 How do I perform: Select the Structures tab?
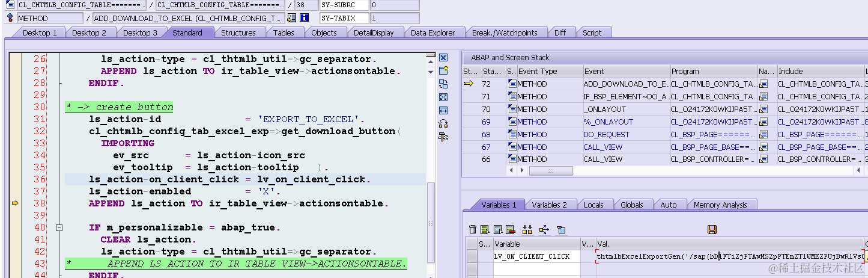[x=238, y=32]
